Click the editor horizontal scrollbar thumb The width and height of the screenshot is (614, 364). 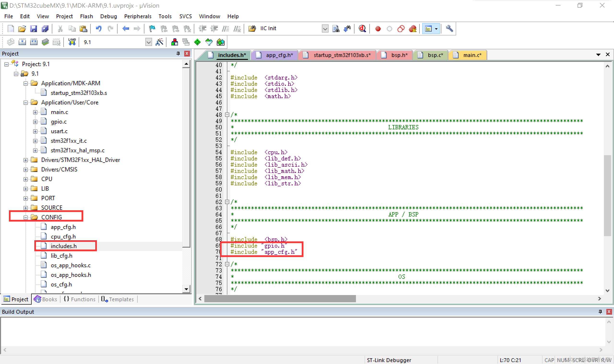point(280,299)
